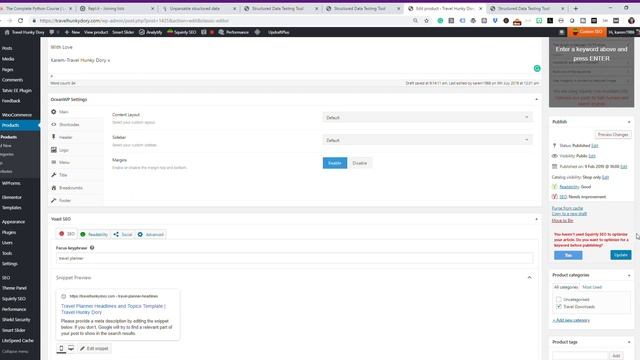This screenshot has height=360, width=640.
Task: Click the Focus keyphrase input field
Action: 294,258
